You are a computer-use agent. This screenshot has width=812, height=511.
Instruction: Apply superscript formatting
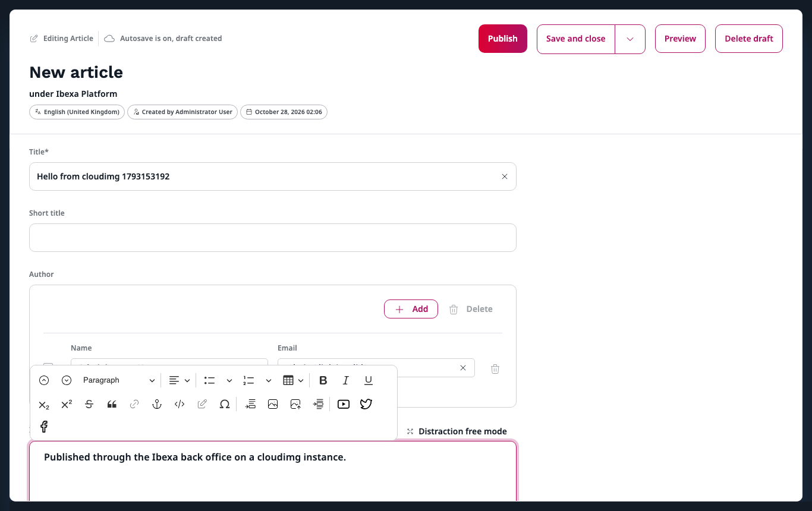[67, 404]
